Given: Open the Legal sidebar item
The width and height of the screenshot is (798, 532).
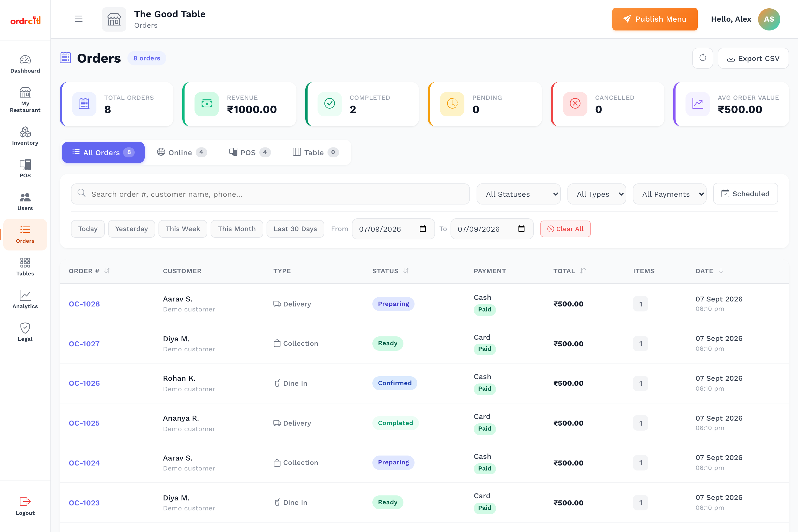Looking at the screenshot, I should pyautogui.click(x=25, y=332).
